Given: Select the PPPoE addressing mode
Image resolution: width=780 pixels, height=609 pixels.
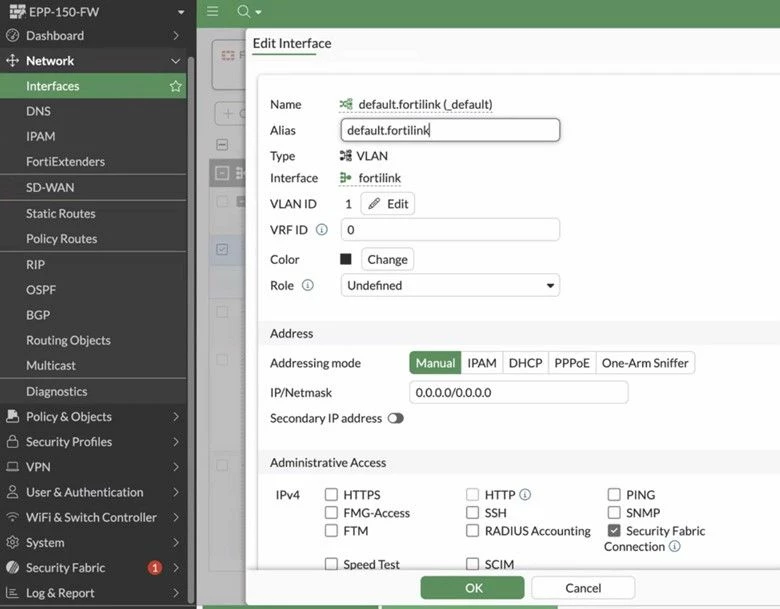Looking at the screenshot, I should coord(572,363).
